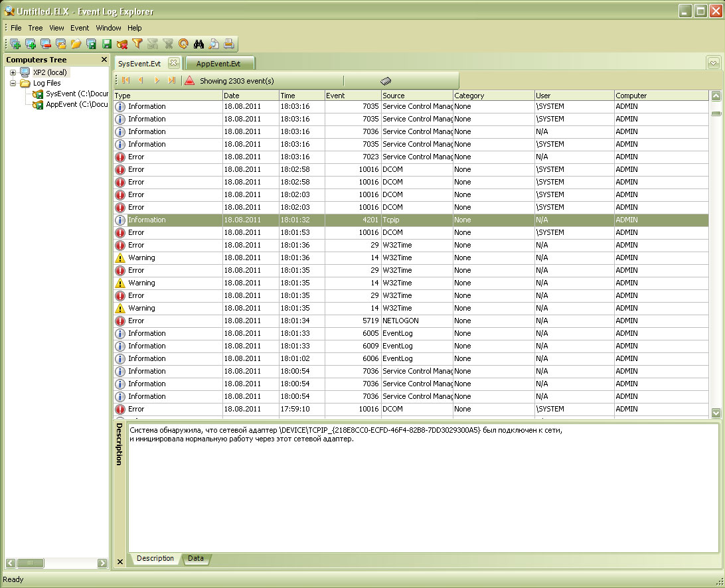Close the SysEvent.Evt tab

pos(173,63)
